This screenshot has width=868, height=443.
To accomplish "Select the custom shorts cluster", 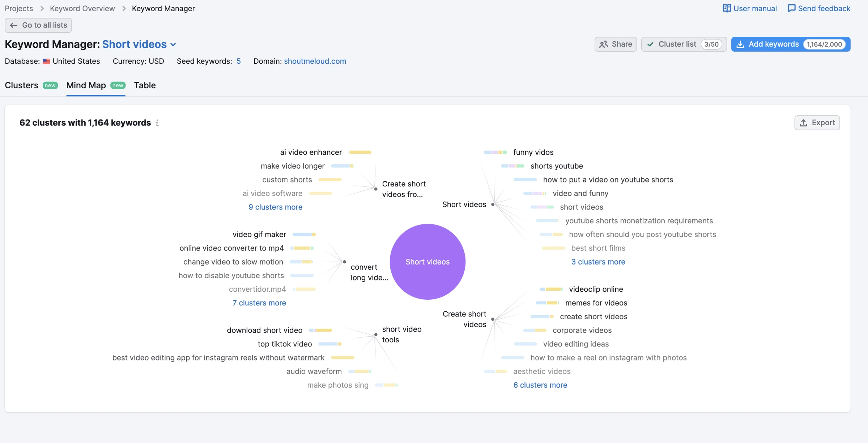I will point(287,180).
